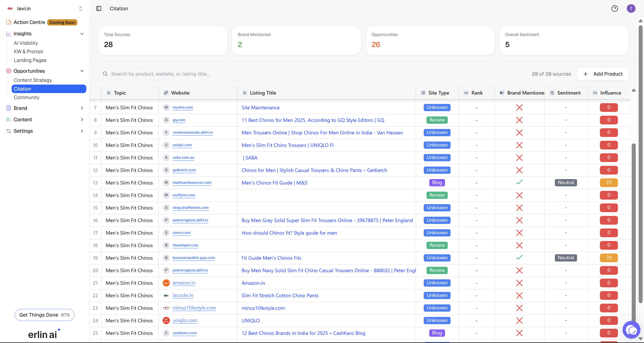Click the brand-mentioned checkmark for bananarepublic.gap.com
Screen dimensions: 644x343
point(519,257)
